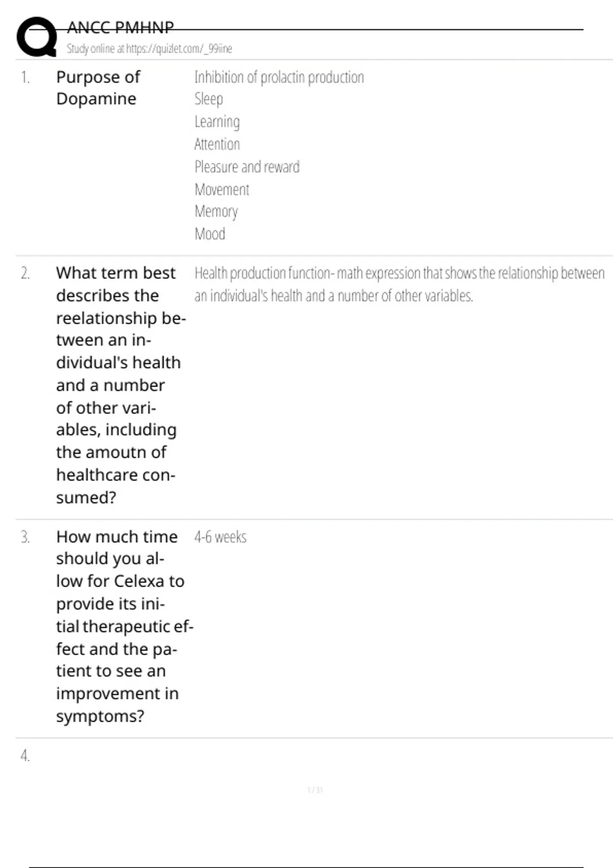Click the word 'Memory'
Viewport: 613px width, 868px height.
[x=216, y=211]
